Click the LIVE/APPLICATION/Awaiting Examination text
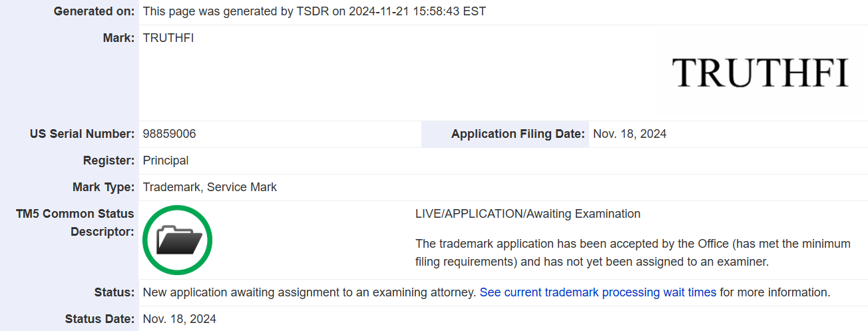 click(528, 214)
